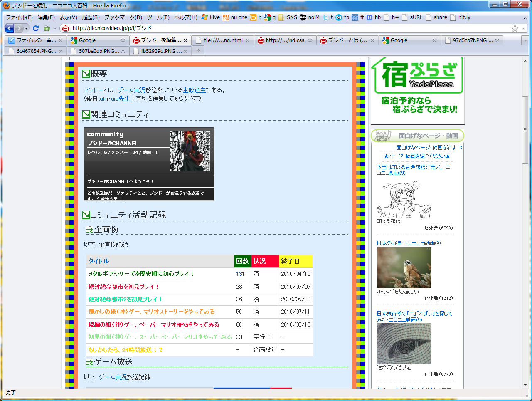This screenshot has height=401, width=532.
Task: Click the nicovideo site icon in address bar
Action: click(x=66, y=28)
